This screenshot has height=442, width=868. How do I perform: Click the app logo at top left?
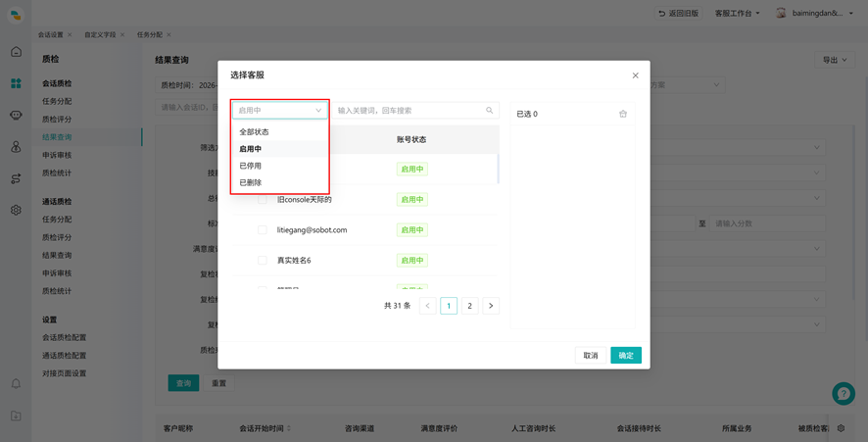pos(16,15)
